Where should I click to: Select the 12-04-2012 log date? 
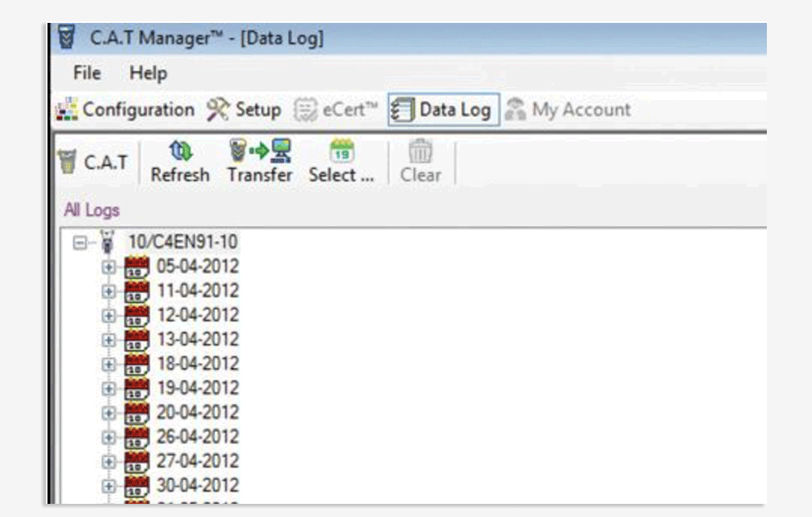(198, 315)
